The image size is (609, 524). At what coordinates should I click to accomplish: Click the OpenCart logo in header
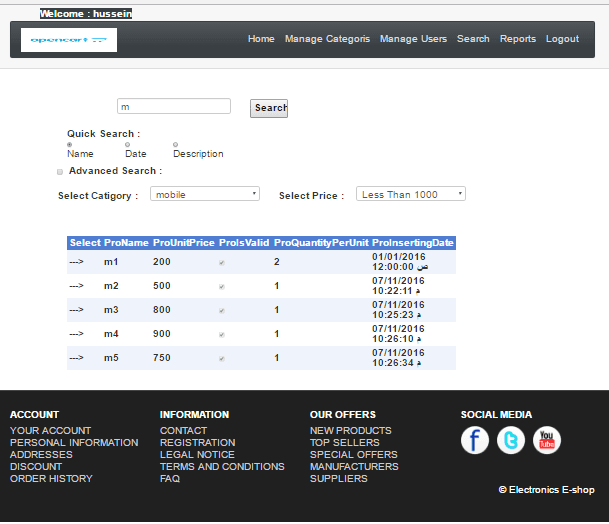click(x=69, y=40)
